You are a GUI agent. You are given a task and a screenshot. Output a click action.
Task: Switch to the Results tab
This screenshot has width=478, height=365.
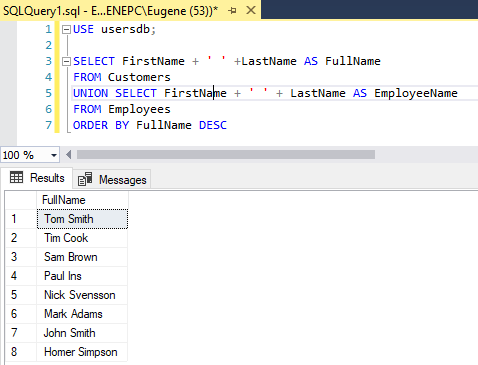tap(37, 178)
